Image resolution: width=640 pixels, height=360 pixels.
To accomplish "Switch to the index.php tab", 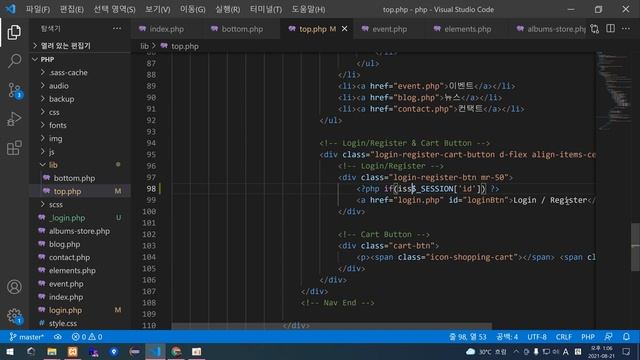I will pos(166,29).
